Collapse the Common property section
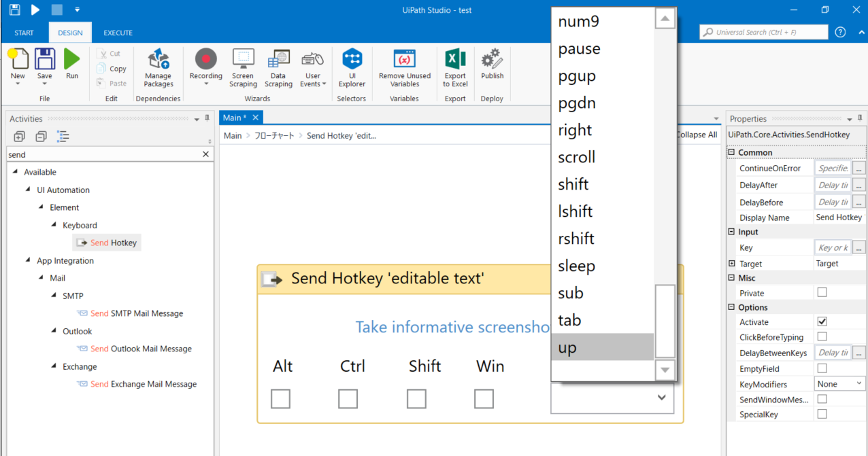Viewport: 868px width, 456px height. 731,152
